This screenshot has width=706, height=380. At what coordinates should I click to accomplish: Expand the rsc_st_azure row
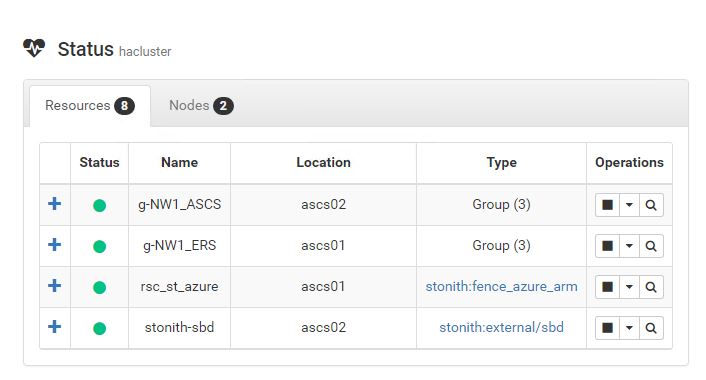54,286
